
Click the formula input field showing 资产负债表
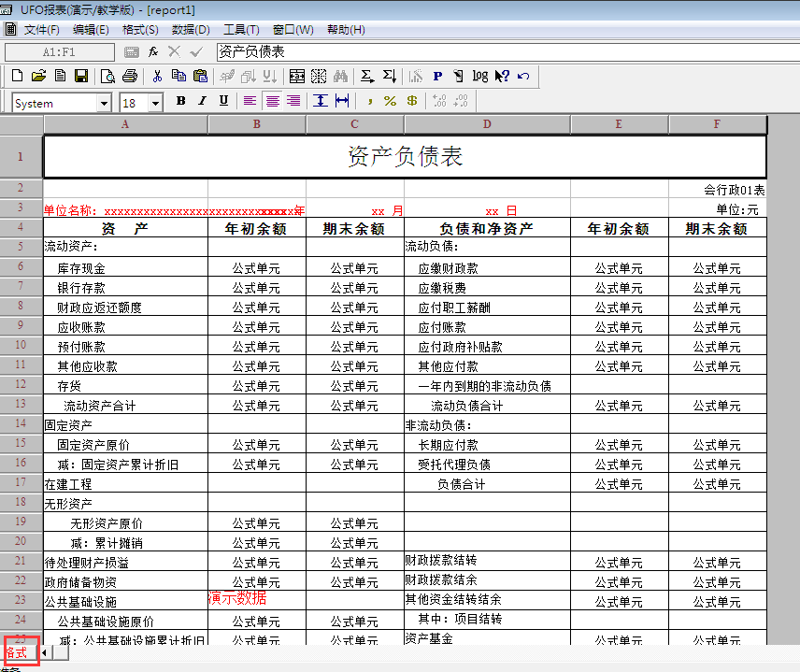505,51
